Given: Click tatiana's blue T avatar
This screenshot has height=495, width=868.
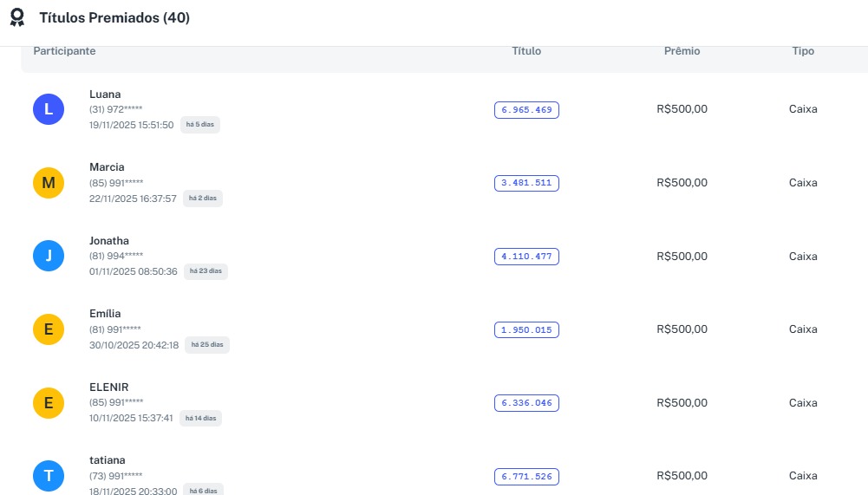Looking at the screenshot, I should (x=49, y=476).
